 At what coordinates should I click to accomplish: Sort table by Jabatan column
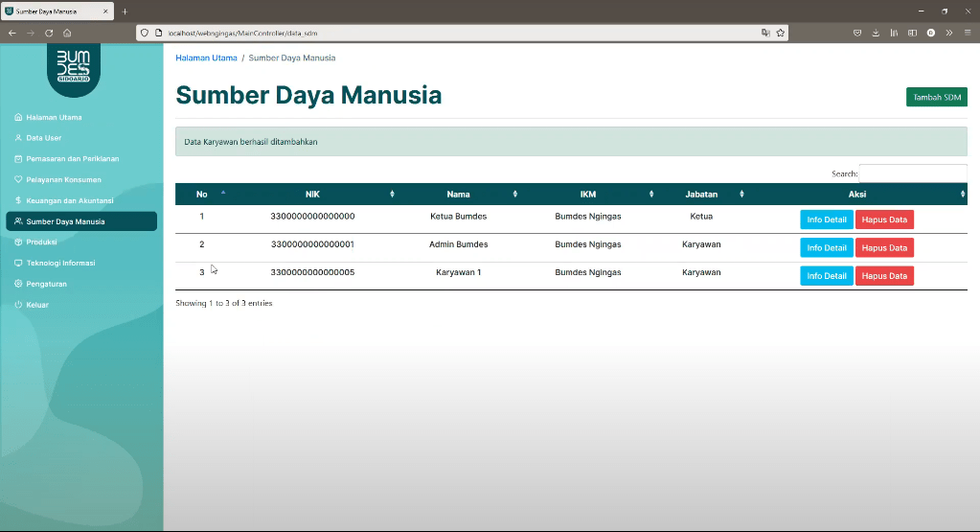click(701, 195)
